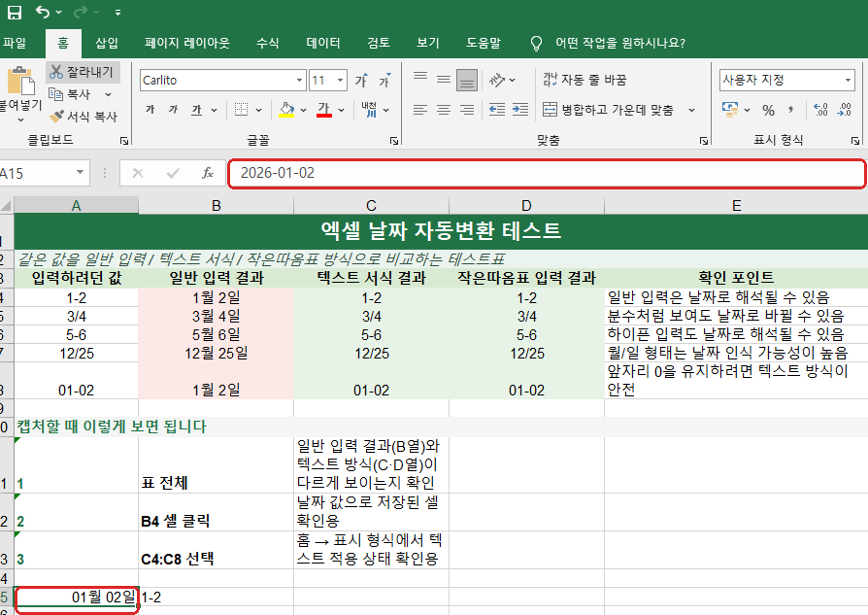The width and height of the screenshot is (868, 615).
Task: Switch to the 보기 tab
Action: pos(428,43)
